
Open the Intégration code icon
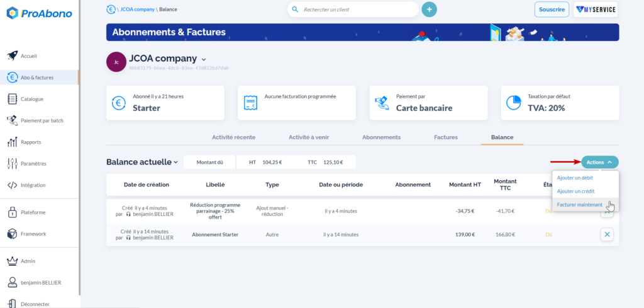pyautogui.click(x=13, y=185)
